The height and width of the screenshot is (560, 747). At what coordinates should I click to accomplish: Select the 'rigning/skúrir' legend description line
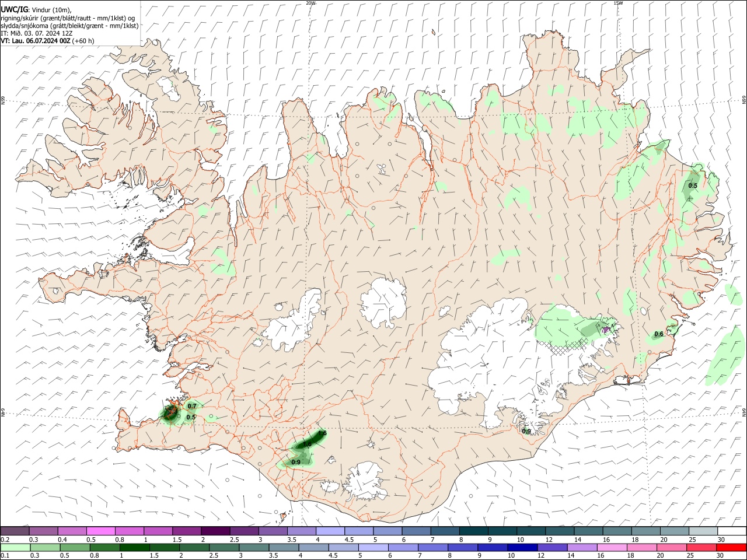click(x=67, y=17)
